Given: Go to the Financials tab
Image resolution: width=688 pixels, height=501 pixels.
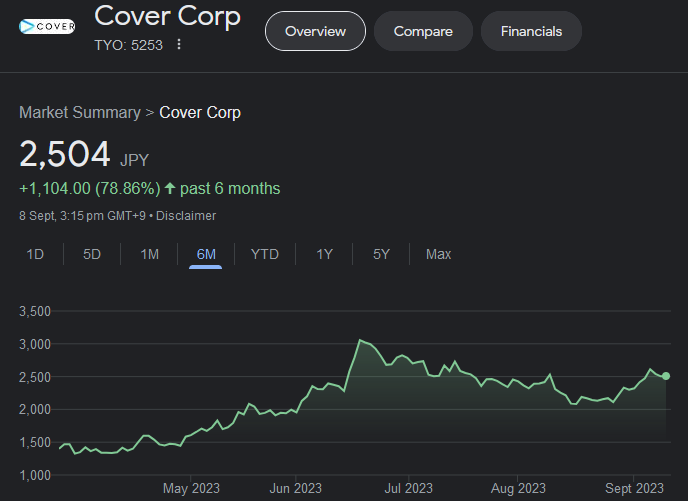Looking at the screenshot, I should tap(531, 31).
